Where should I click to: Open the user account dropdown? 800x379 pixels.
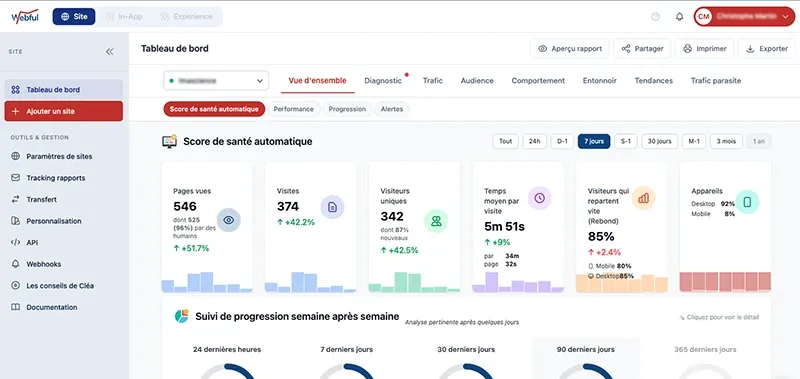(744, 16)
